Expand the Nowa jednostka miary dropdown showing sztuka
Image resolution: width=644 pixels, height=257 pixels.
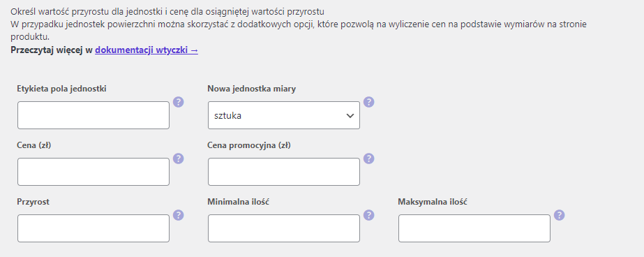tap(284, 115)
